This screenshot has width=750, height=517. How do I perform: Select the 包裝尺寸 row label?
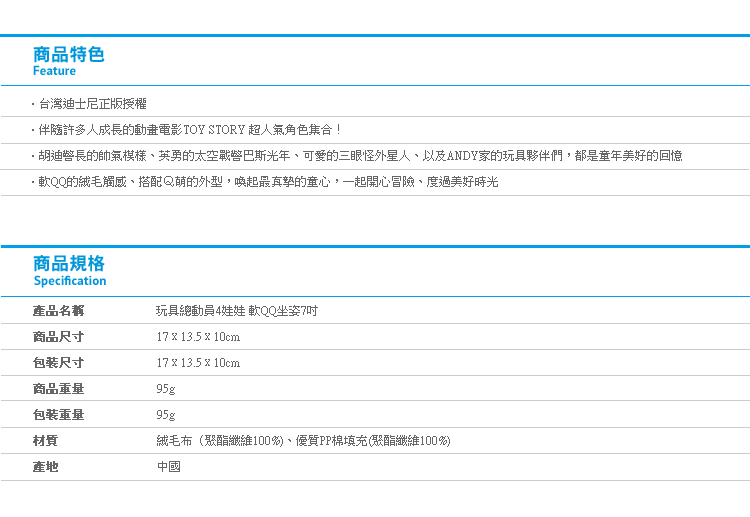point(58,363)
